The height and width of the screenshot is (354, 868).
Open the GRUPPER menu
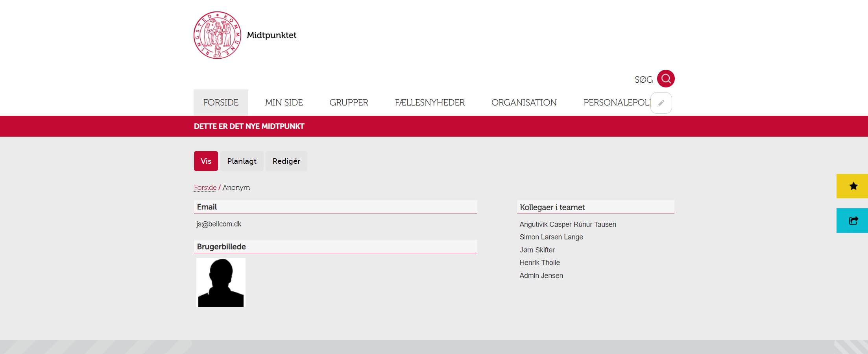349,102
